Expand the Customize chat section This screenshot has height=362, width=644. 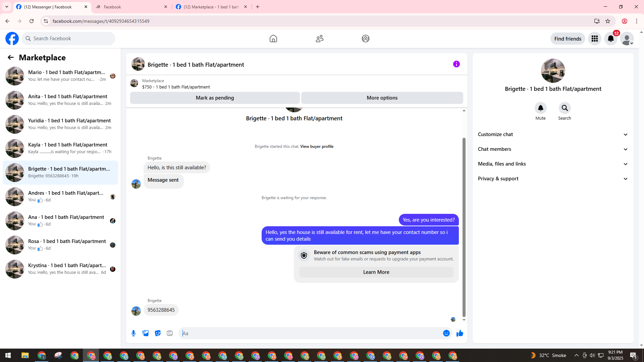tap(553, 134)
